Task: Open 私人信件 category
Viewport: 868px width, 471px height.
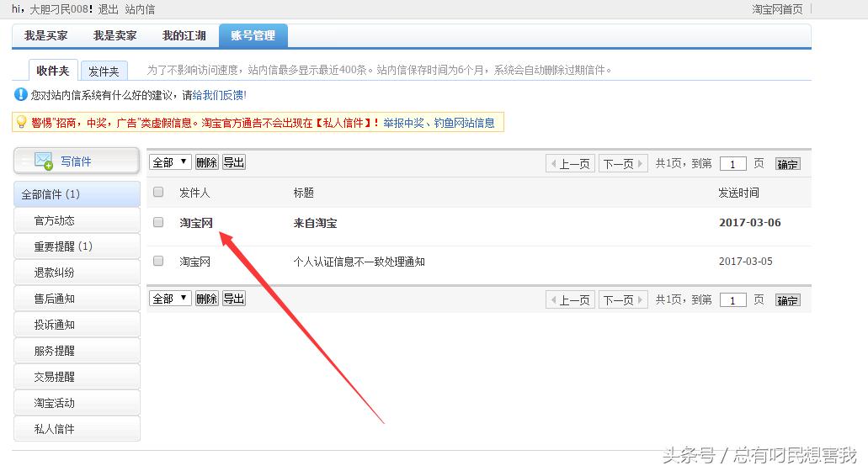Action: (x=77, y=429)
